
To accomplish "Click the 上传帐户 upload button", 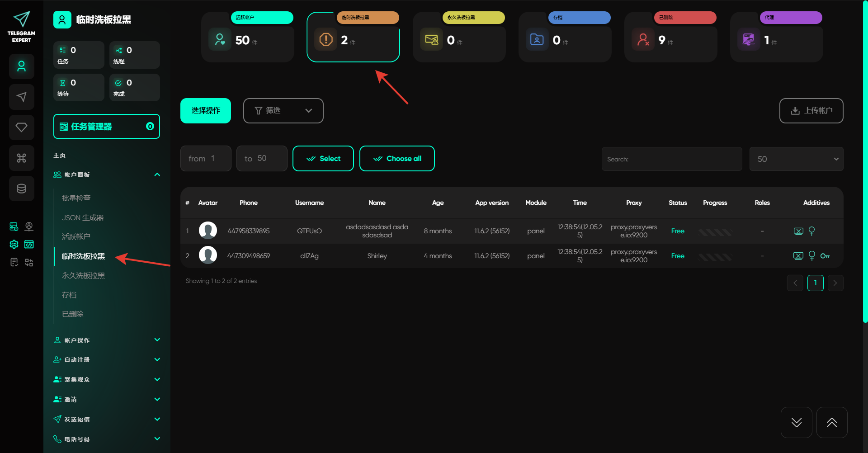I will click(811, 111).
